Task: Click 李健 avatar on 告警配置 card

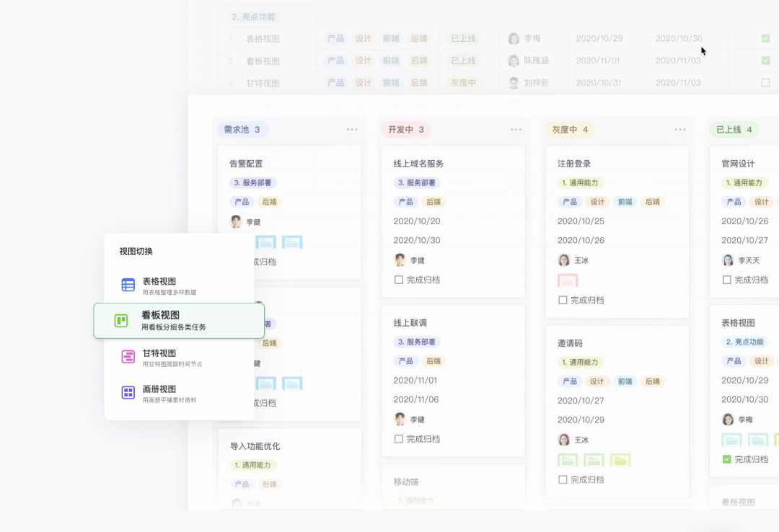Action: pos(236,221)
